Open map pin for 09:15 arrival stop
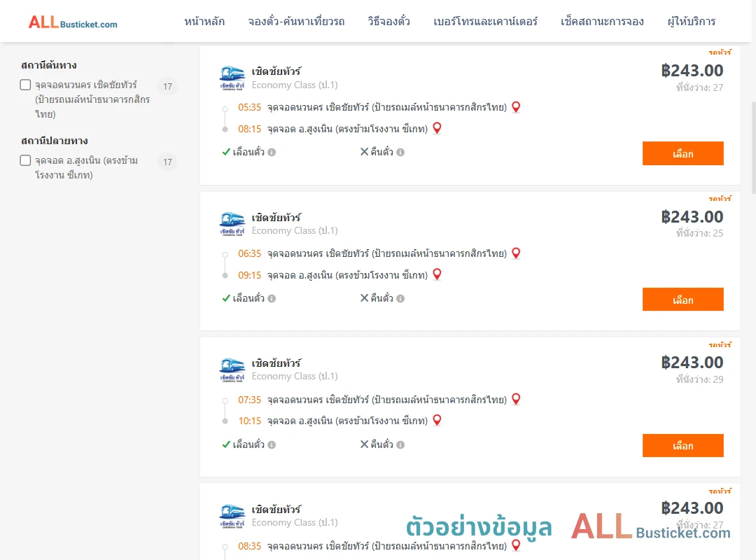 point(437,274)
